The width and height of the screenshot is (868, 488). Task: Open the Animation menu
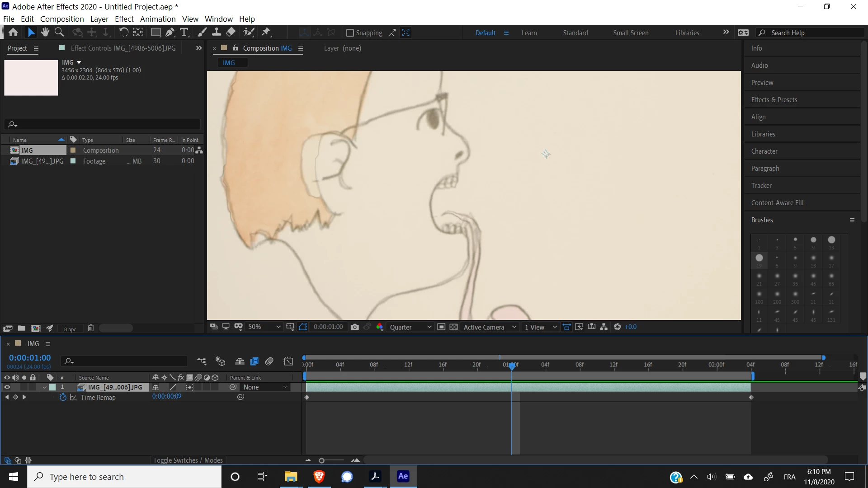(157, 19)
